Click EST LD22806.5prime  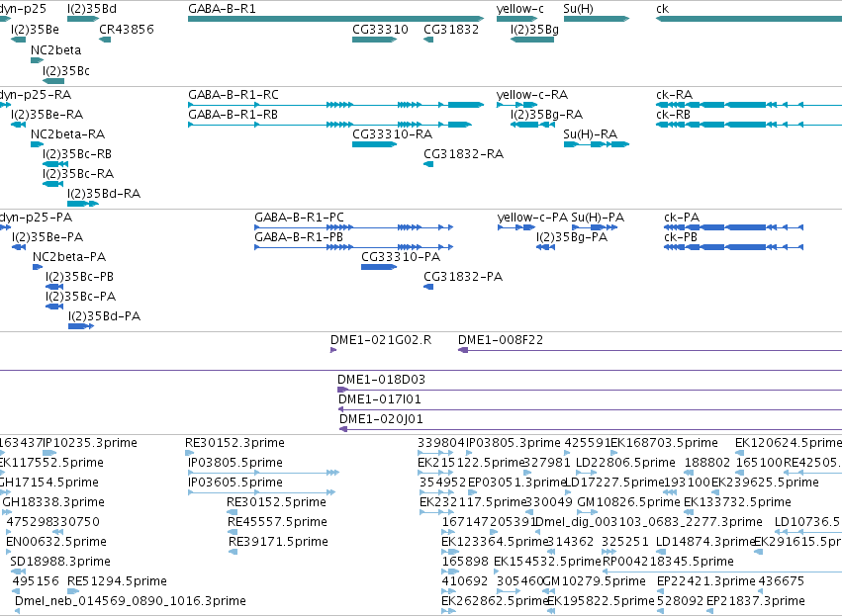(x=625, y=464)
